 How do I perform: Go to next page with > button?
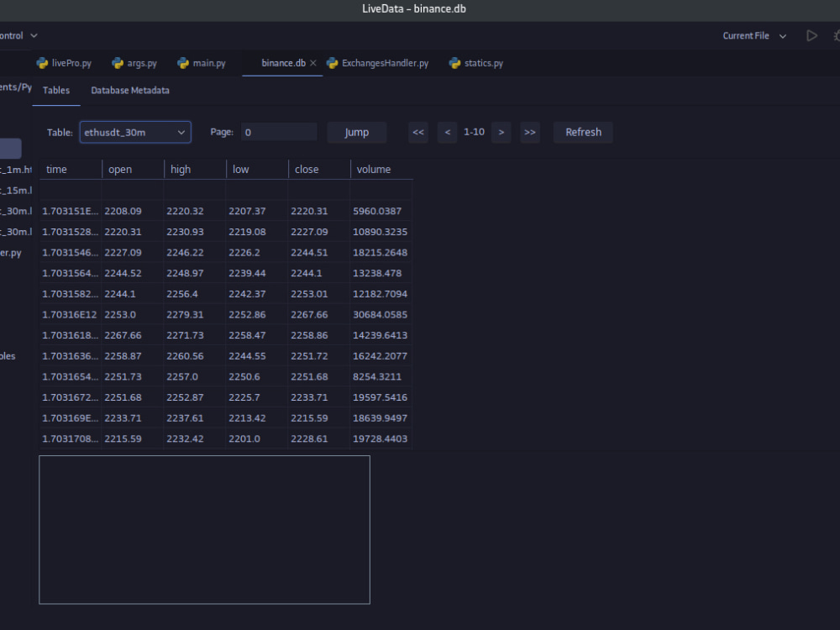(501, 133)
